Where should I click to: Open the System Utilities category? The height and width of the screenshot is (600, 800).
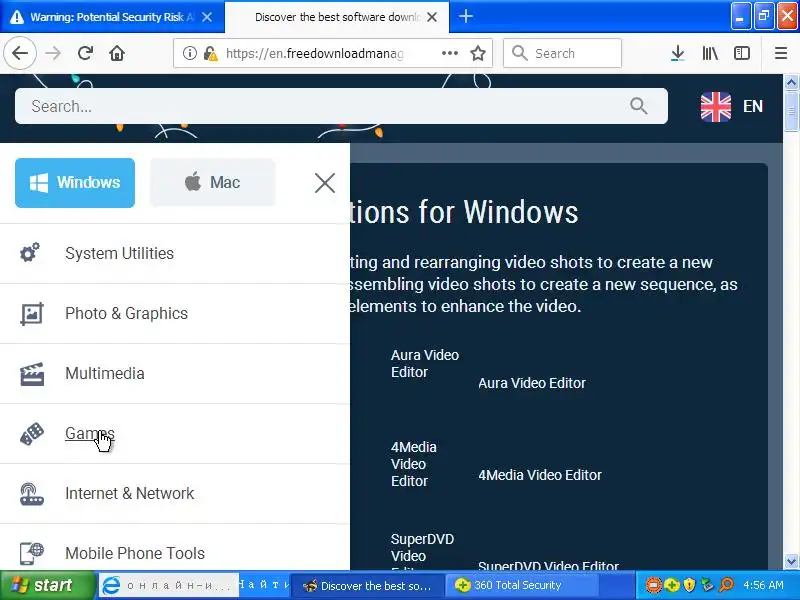tap(119, 254)
